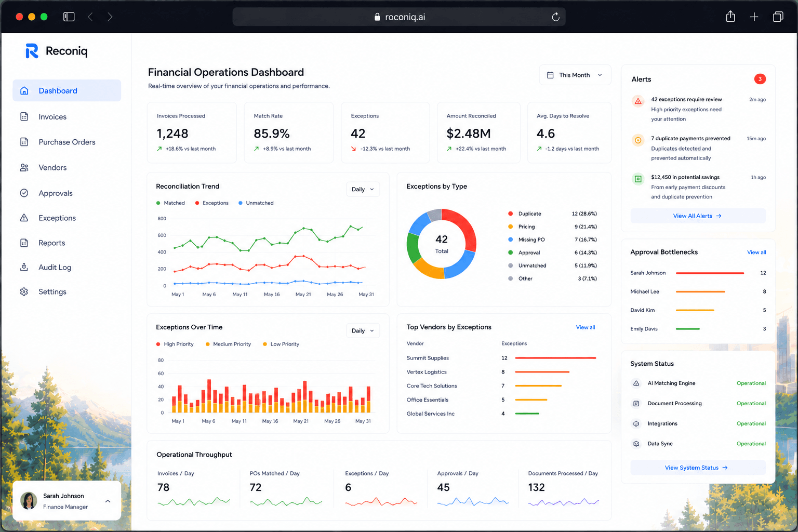Click the Integrations status icon

636,424
